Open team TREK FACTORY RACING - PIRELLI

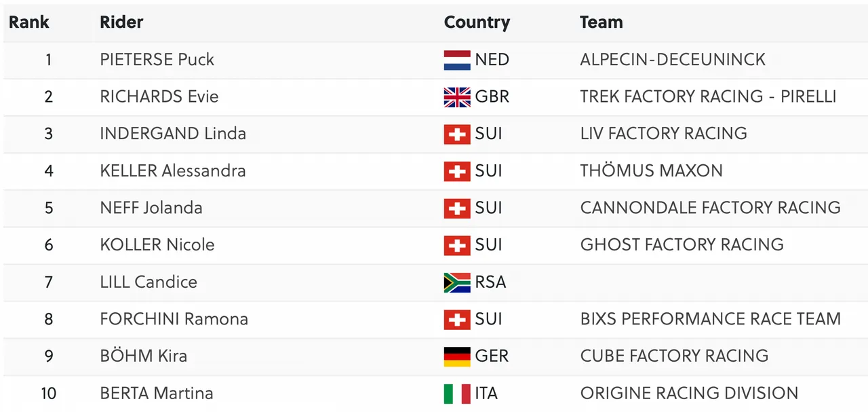click(x=708, y=96)
